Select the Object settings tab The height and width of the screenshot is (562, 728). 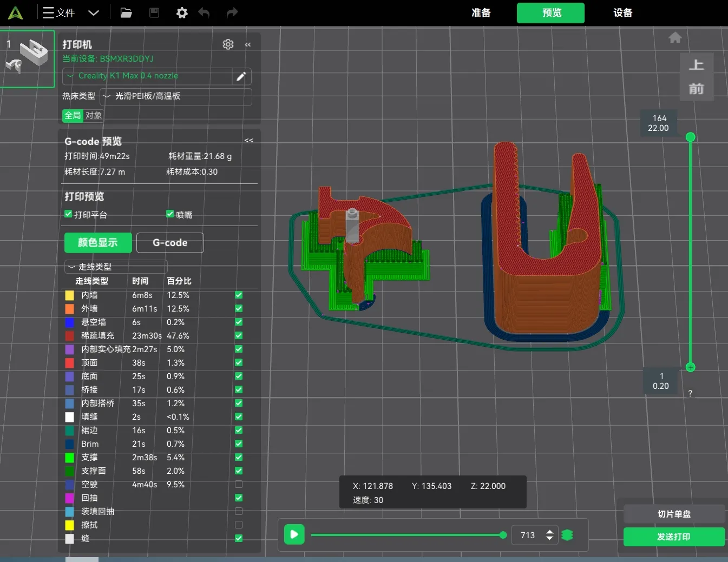point(94,115)
